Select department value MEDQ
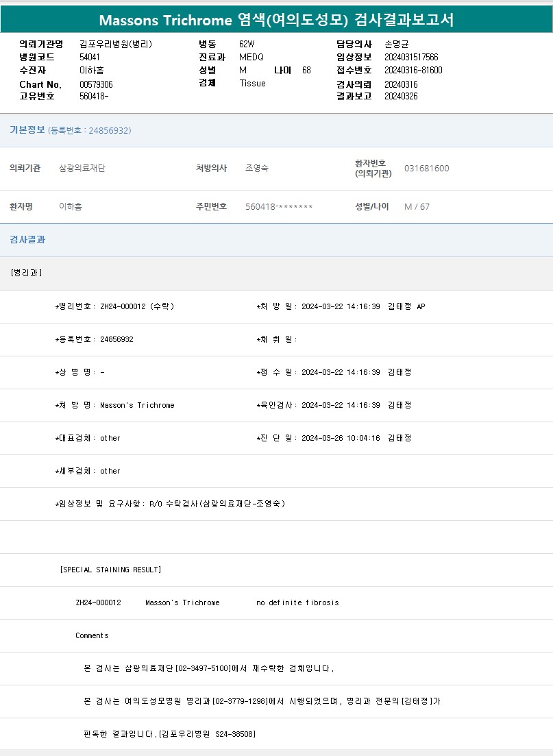Image resolution: width=553 pixels, height=756 pixels. [x=251, y=57]
